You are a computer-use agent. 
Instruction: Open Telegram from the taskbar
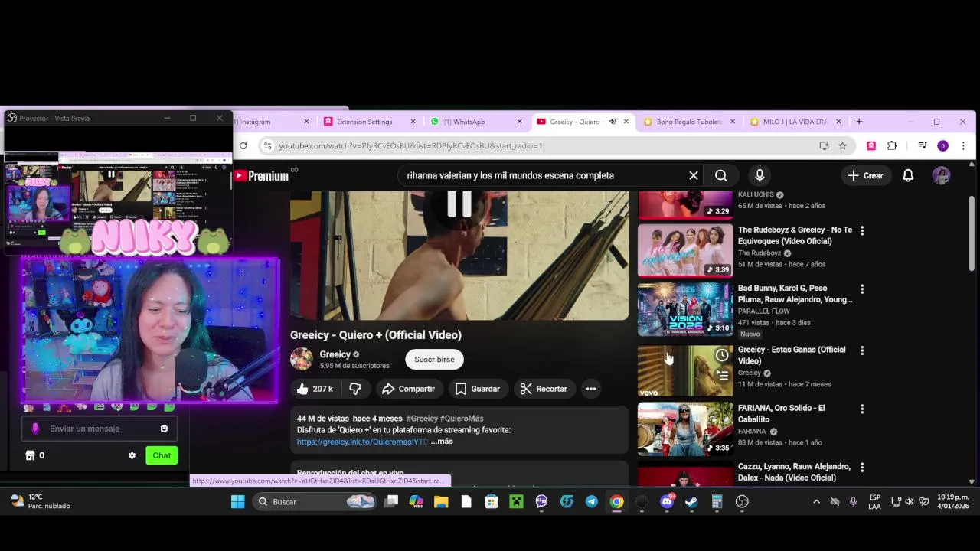click(x=592, y=502)
